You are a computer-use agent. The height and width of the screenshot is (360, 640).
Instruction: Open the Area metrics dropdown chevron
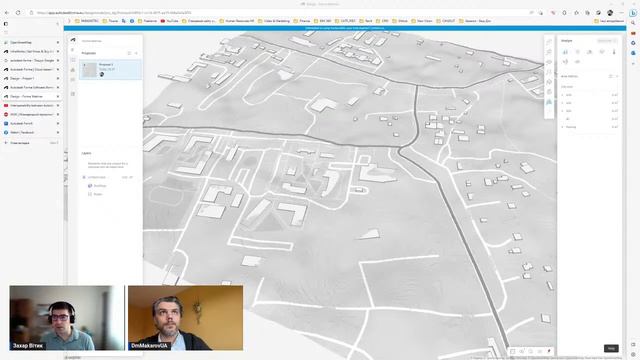[x=617, y=76]
